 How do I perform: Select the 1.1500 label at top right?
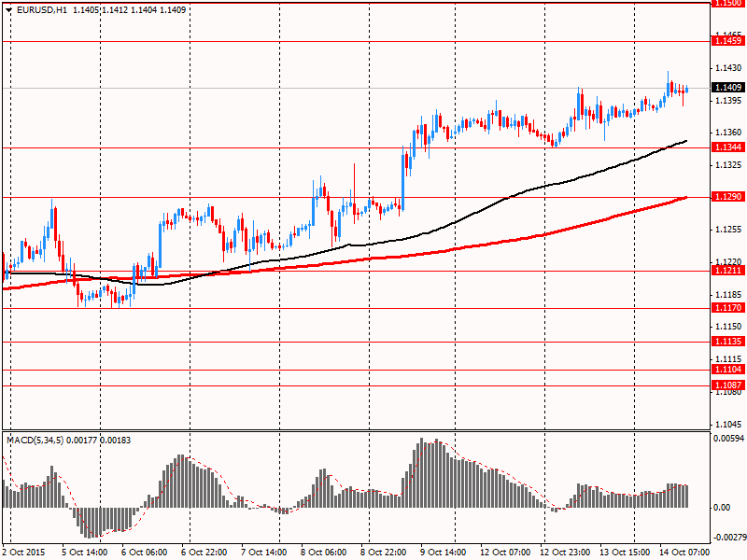[728, 4]
